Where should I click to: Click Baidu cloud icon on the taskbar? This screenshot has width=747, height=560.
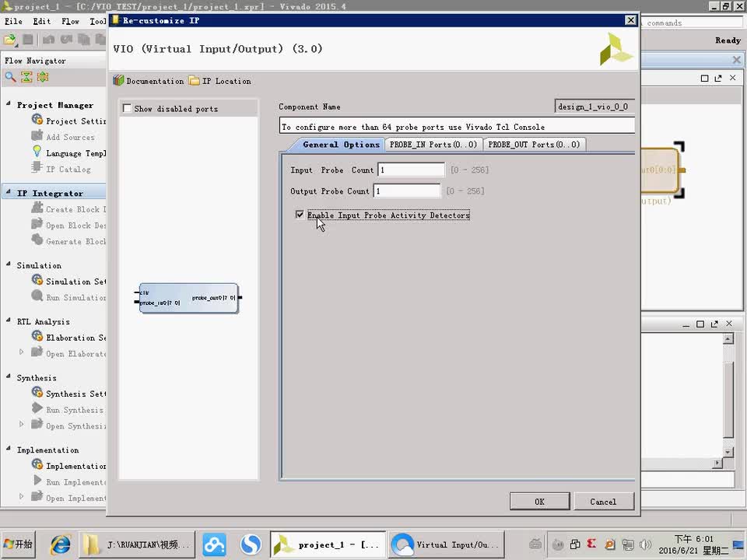[215, 544]
